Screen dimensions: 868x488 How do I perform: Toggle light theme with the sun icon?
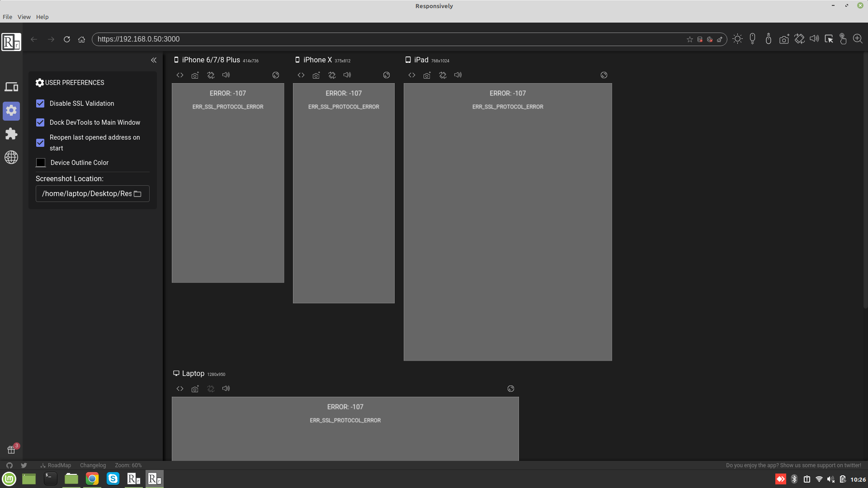738,39
